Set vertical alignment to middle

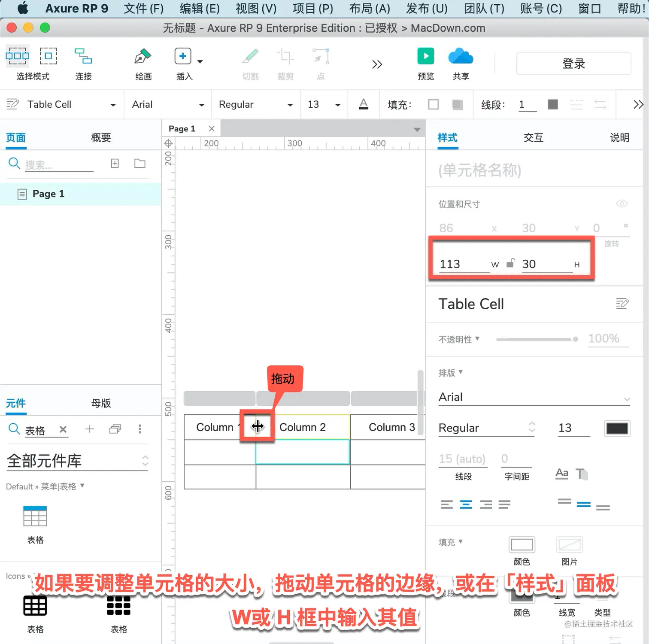click(x=584, y=504)
